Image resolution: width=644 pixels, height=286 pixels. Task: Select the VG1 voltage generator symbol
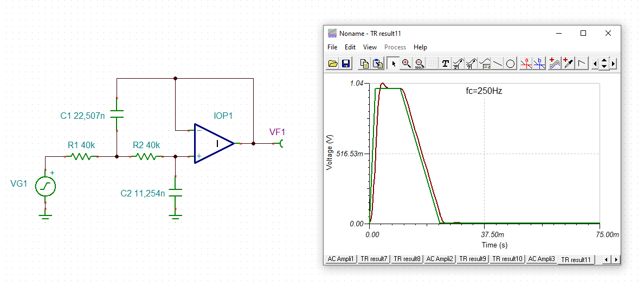coord(45,187)
